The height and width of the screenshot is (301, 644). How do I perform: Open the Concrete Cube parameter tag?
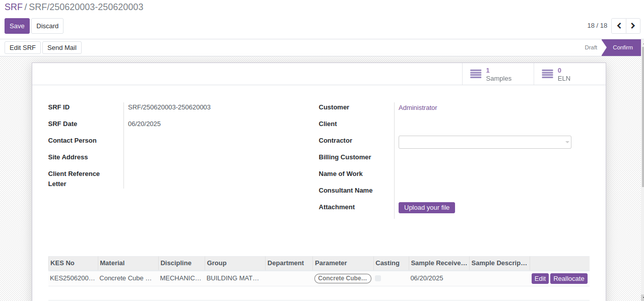pos(343,278)
